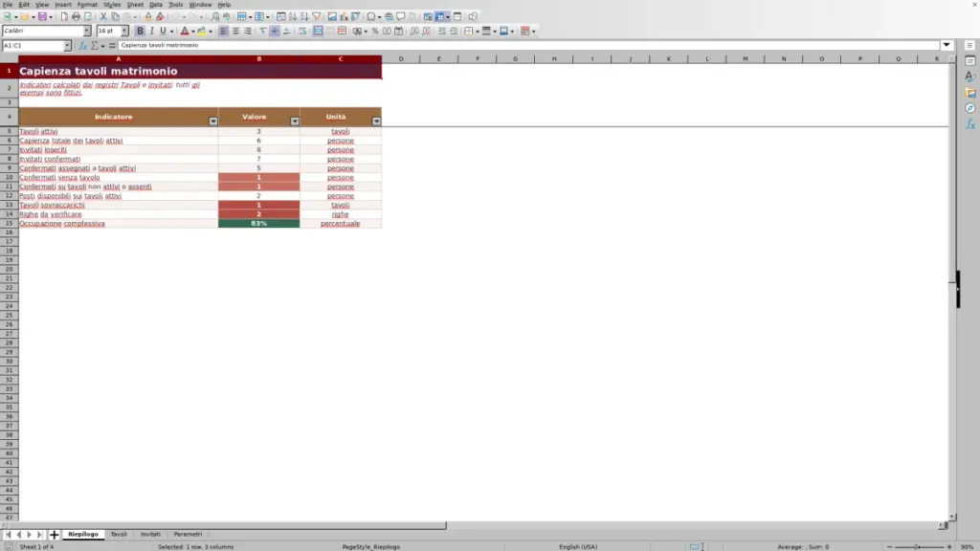The width and height of the screenshot is (980, 551).
Task: Click the Merge and Center Cells icon
Action: pos(318,32)
